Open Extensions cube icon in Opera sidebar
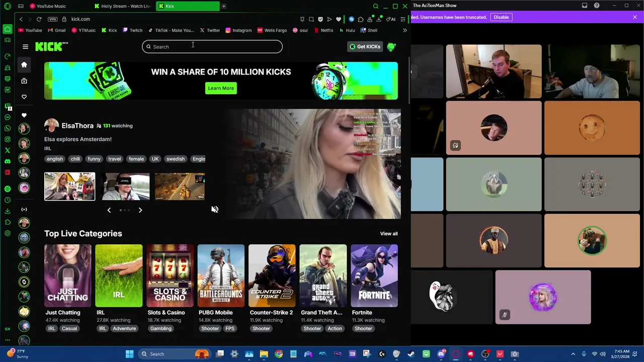 pyautogui.click(x=8, y=222)
